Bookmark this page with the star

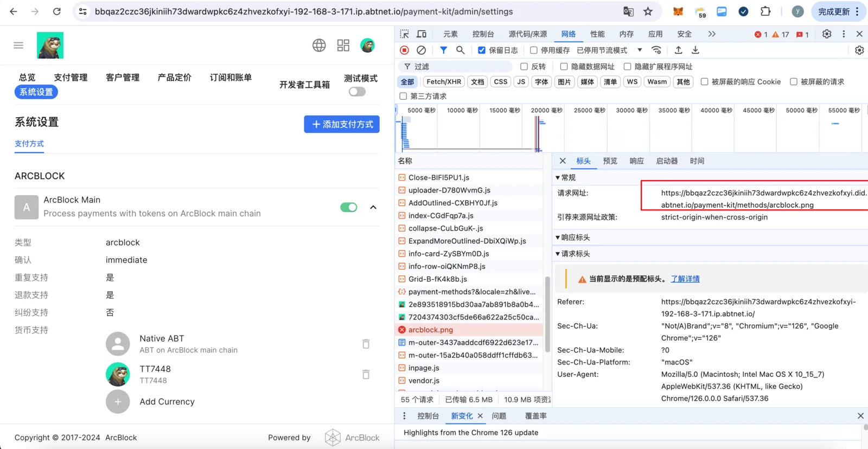(648, 11)
